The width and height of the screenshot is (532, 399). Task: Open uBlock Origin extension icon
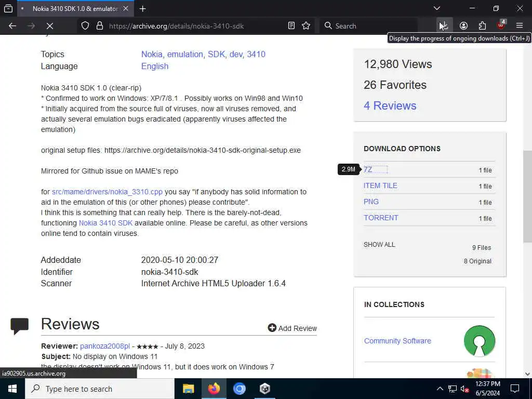(501, 25)
